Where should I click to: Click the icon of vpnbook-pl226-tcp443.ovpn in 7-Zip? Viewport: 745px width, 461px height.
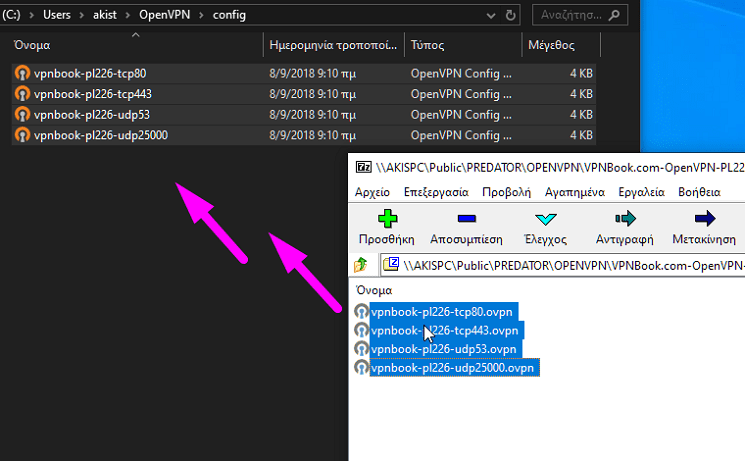click(x=362, y=330)
